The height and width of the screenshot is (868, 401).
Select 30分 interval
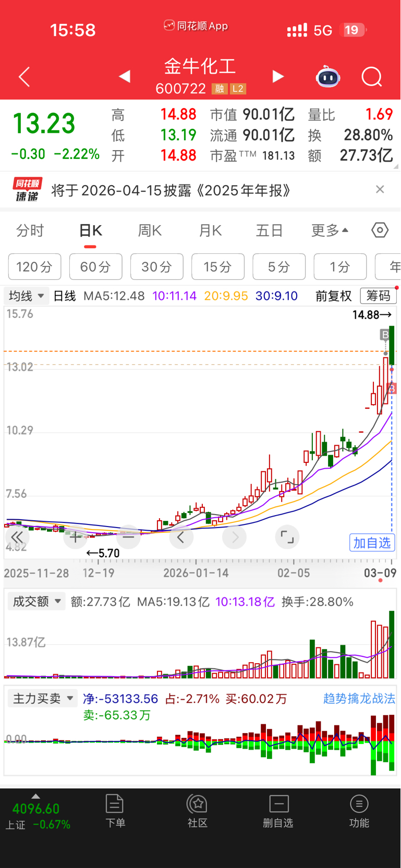click(157, 267)
